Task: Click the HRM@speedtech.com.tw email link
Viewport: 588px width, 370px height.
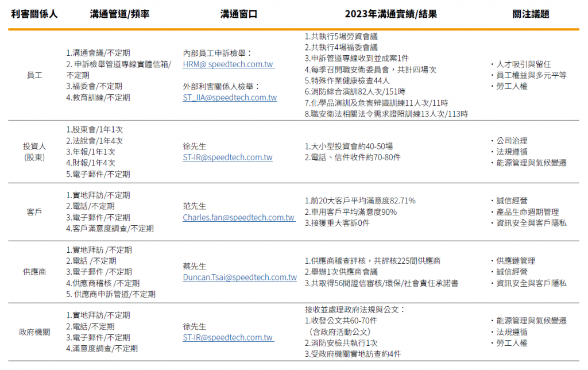Action: click(229, 64)
